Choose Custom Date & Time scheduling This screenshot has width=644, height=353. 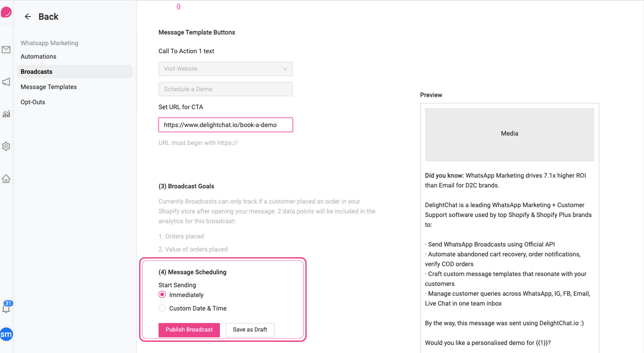tap(162, 308)
